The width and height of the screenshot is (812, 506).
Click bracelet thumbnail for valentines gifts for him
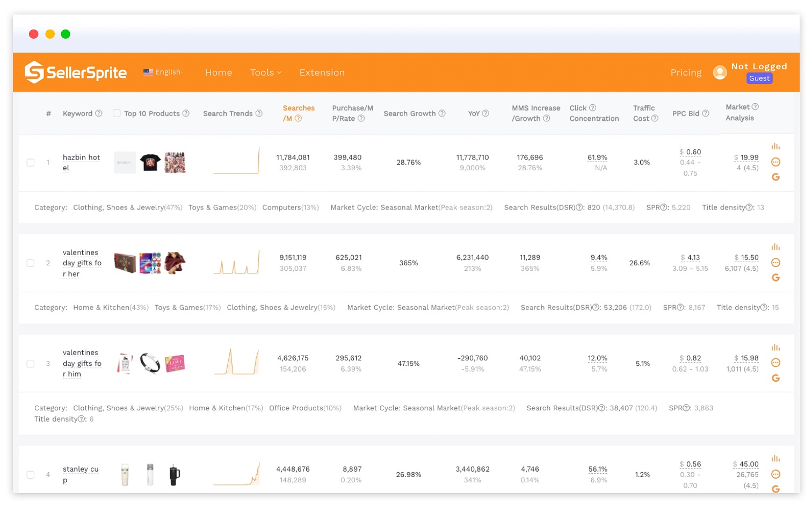point(150,364)
